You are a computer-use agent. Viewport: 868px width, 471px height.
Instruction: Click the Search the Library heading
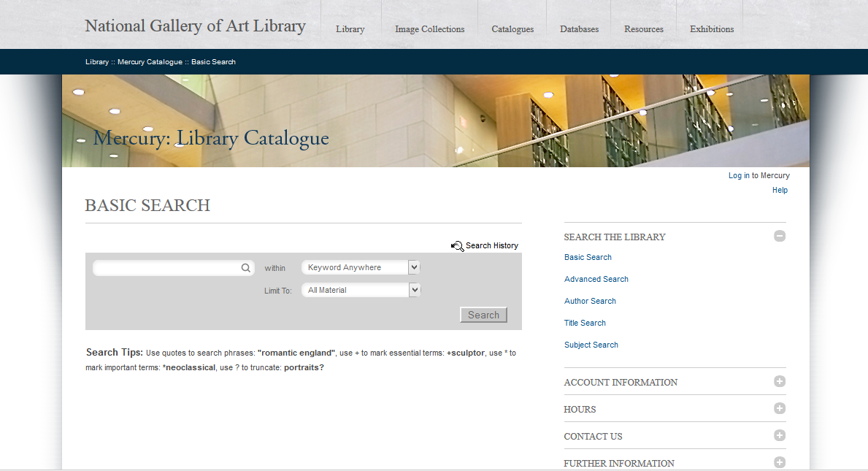[615, 237]
